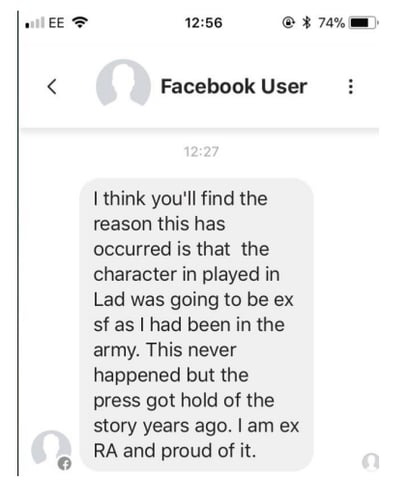Open the Facebook User profile name
The width and height of the screenshot is (410, 482).
[234, 86]
